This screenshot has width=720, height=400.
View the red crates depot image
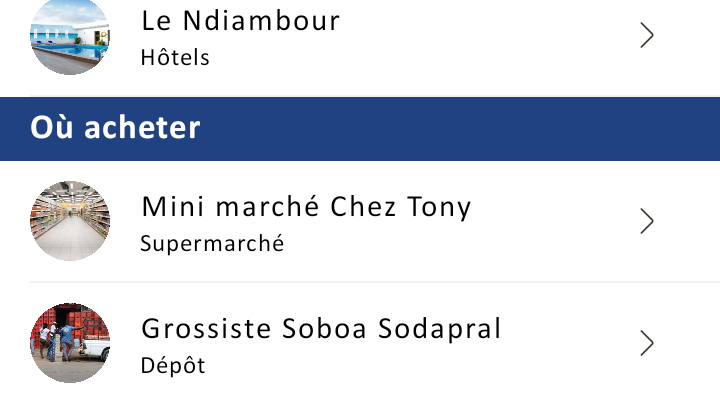tap(70, 343)
